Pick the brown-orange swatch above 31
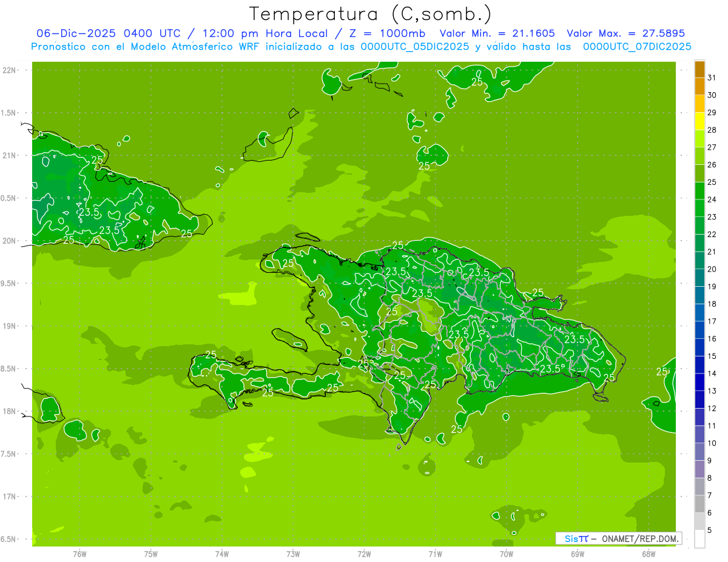728x562 pixels. tap(699, 69)
